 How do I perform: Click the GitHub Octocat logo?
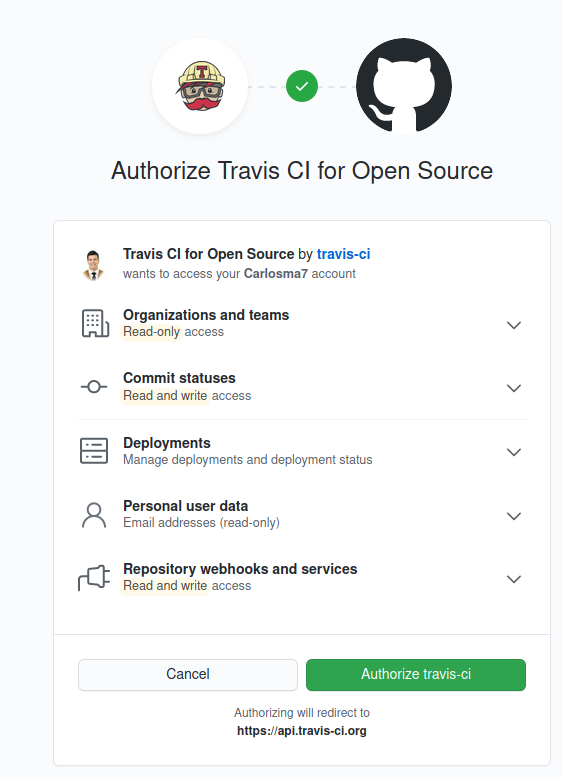[404, 86]
